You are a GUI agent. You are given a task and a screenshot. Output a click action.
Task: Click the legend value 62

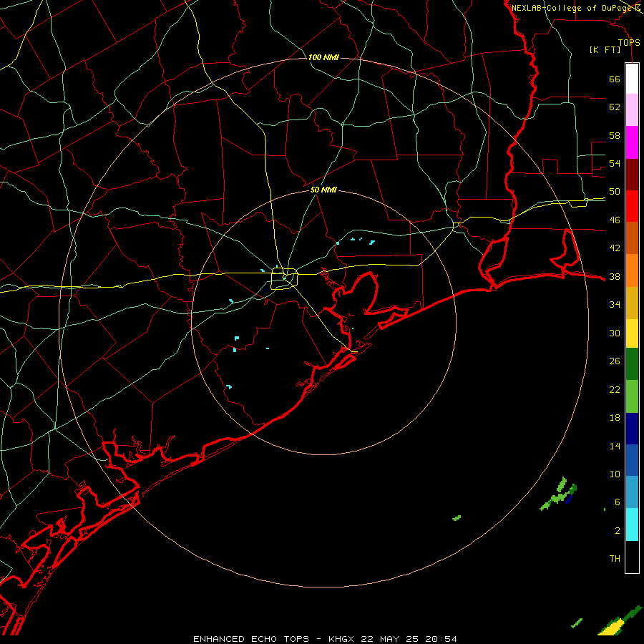click(x=615, y=107)
